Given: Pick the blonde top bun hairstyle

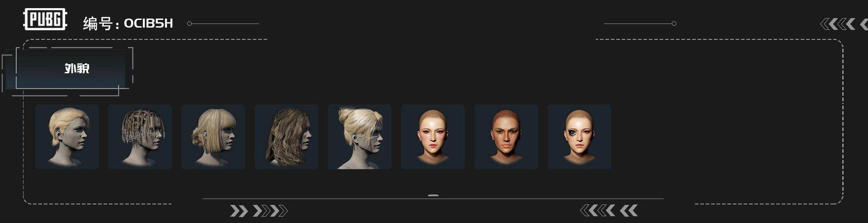Looking at the screenshot, I should (360, 137).
